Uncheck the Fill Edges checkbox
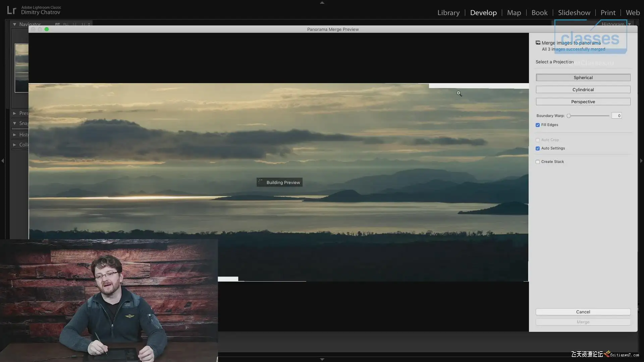Viewport: 644px width, 362px height. tap(538, 125)
